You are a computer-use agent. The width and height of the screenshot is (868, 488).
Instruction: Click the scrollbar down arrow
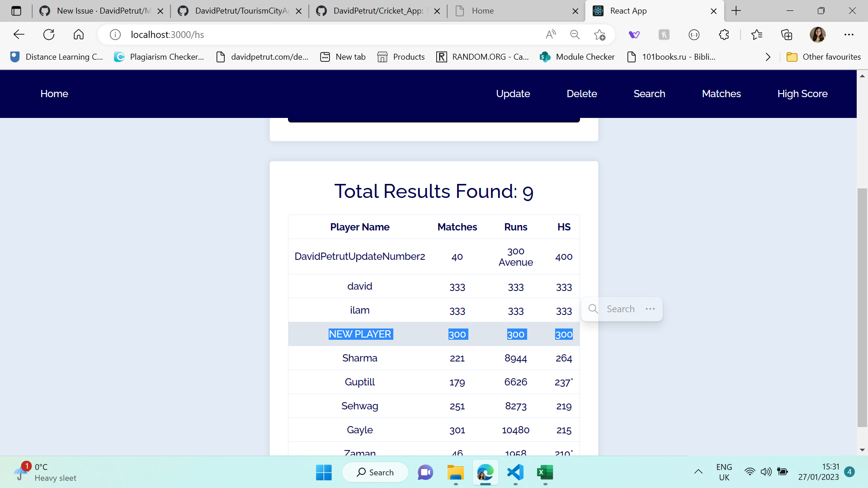tap(862, 450)
